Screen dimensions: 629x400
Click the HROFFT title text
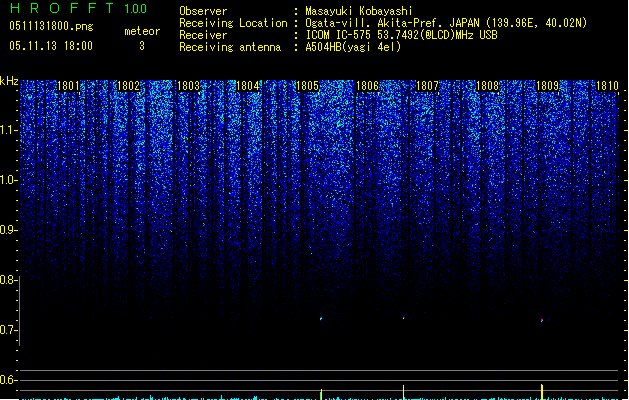62,8
